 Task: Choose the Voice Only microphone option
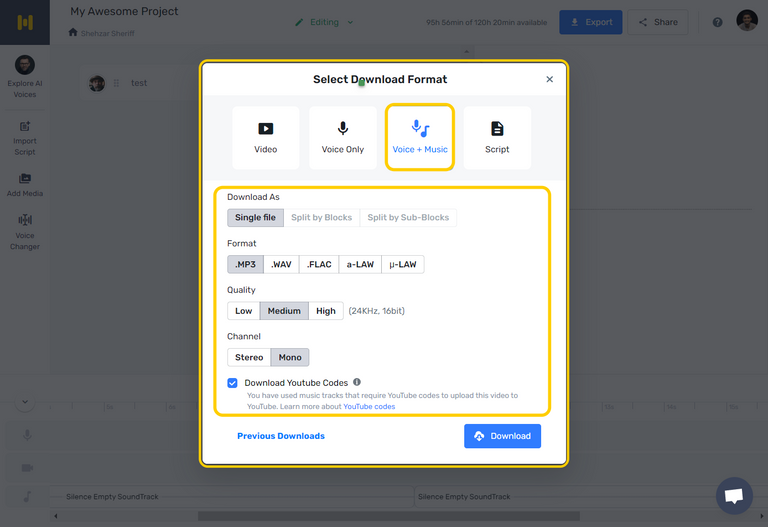coord(343,138)
